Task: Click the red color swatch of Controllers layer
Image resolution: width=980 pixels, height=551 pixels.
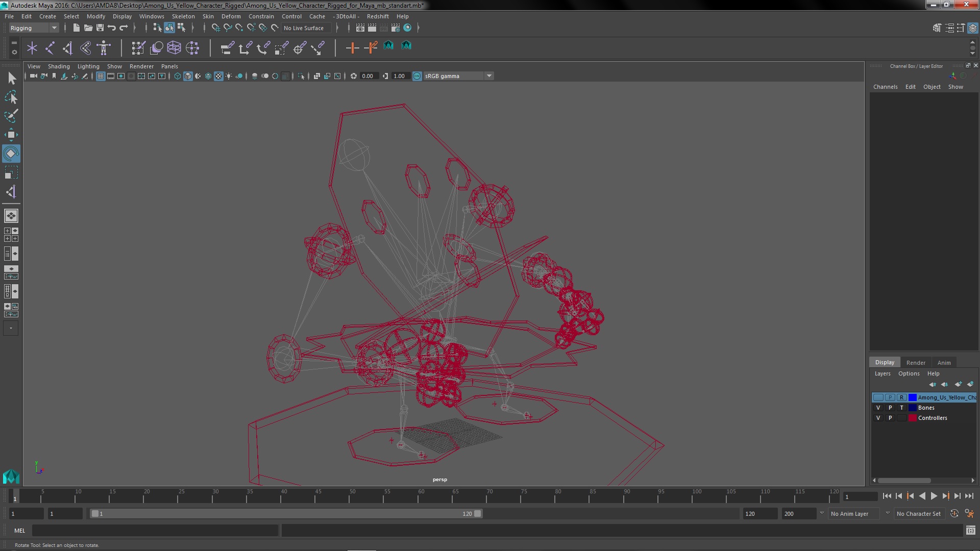Action: 912,418
